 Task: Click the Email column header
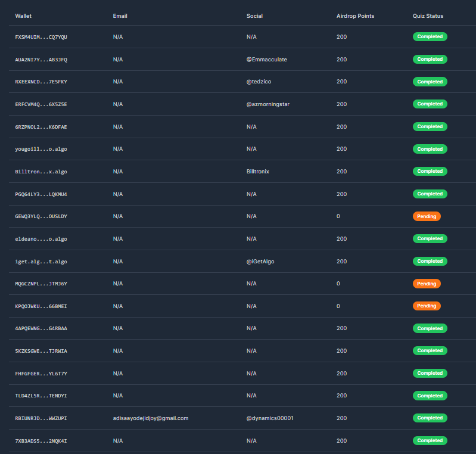click(x=120, y=16)
